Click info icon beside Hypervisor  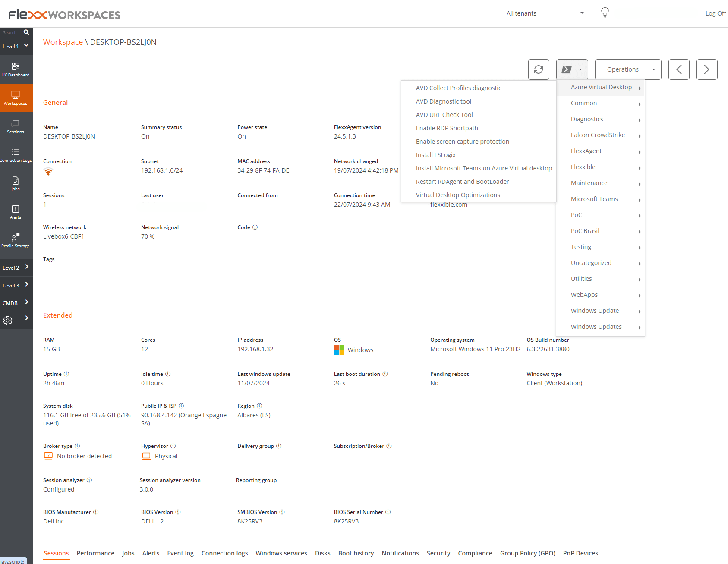(173, 446)
